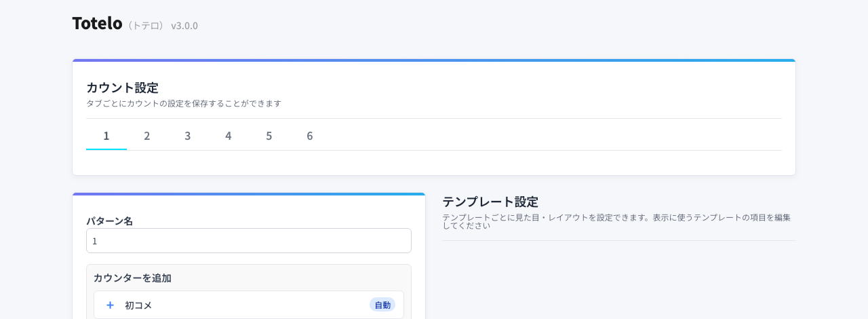868x319 pixels.
Task: Click the 自動 badge on 初コメ
Action: pyautogui.click(x=382, y=305)
